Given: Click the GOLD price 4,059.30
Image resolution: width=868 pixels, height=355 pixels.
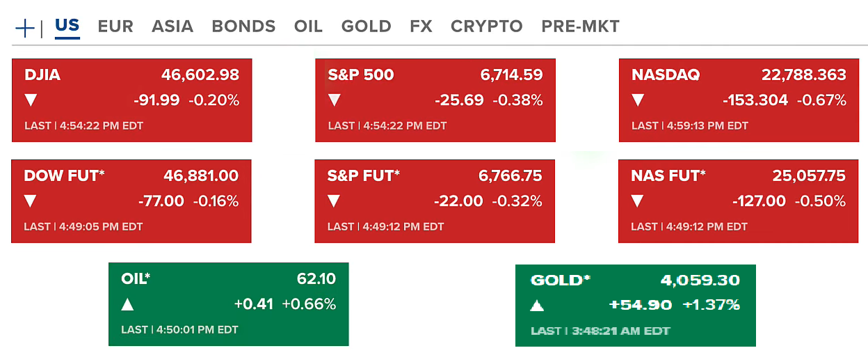Looking at the screenshot, I should tap(700, 281).
